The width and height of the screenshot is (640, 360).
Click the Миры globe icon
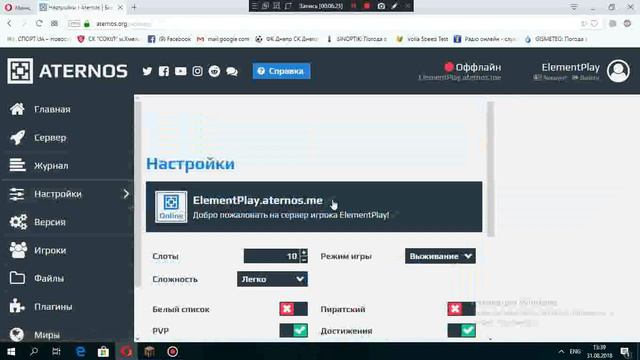[x=17, y=335]
